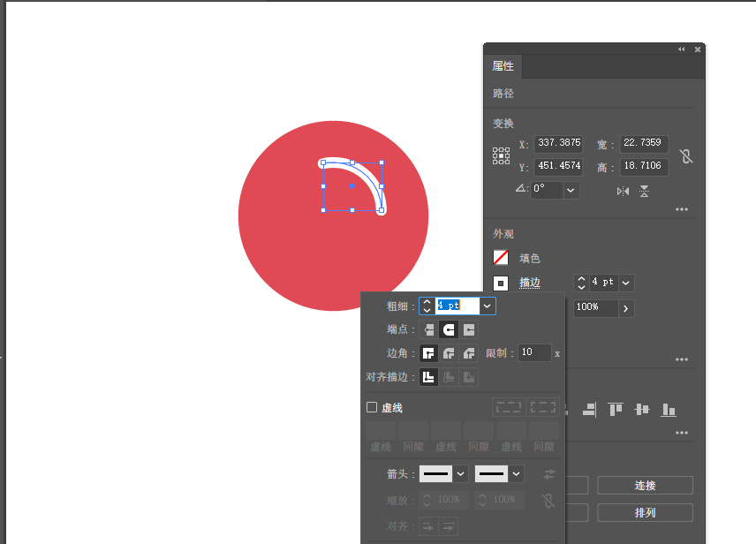Open more transform options ellipsis
The height and width of the screenshot is (544, 756).
tap(682, 209)
